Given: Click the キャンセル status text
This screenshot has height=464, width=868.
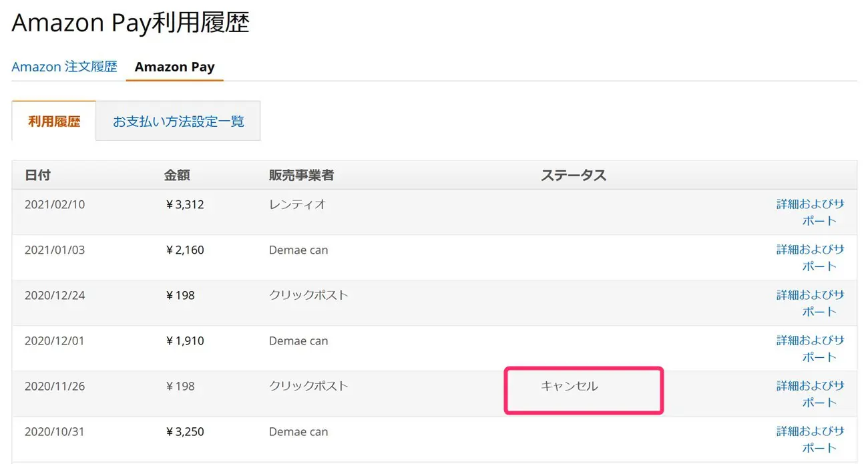Looking at the screenshot, I should click(570, 387).
